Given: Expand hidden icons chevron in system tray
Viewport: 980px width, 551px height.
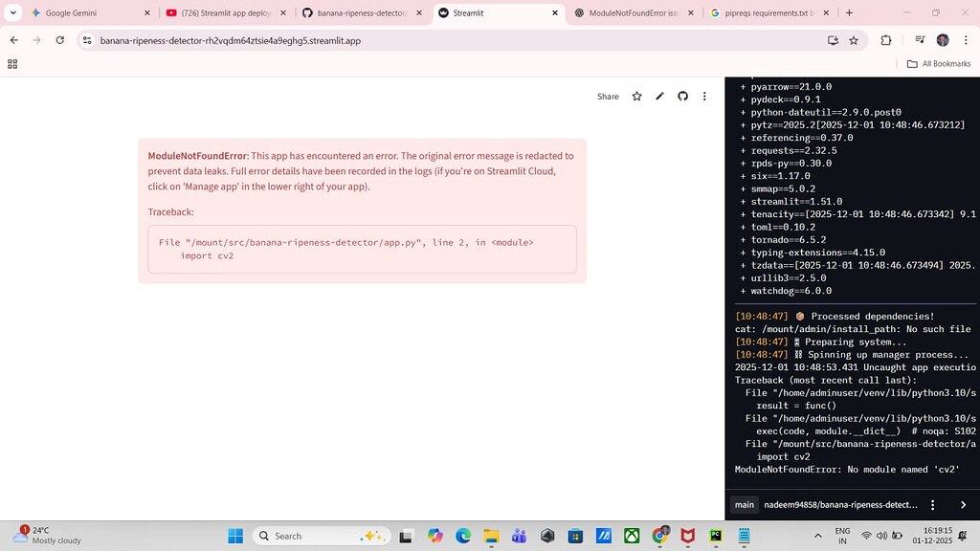Looking at the screenshot, I should click(x=818, y=535).
